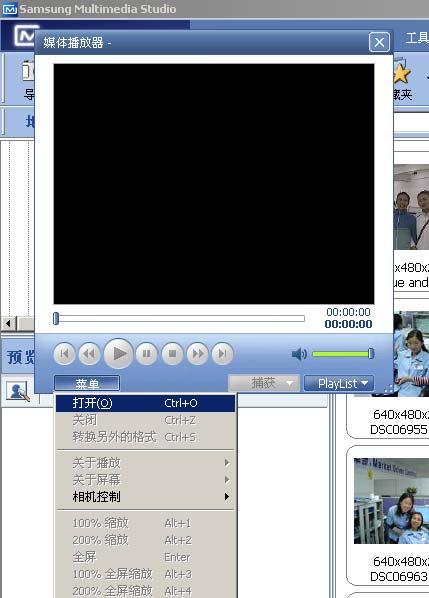Image resolution: width=429 pixels, height=598 pixels.
Task: Expand the 关于播放 submenu
Action: click(x=145, y=463)
